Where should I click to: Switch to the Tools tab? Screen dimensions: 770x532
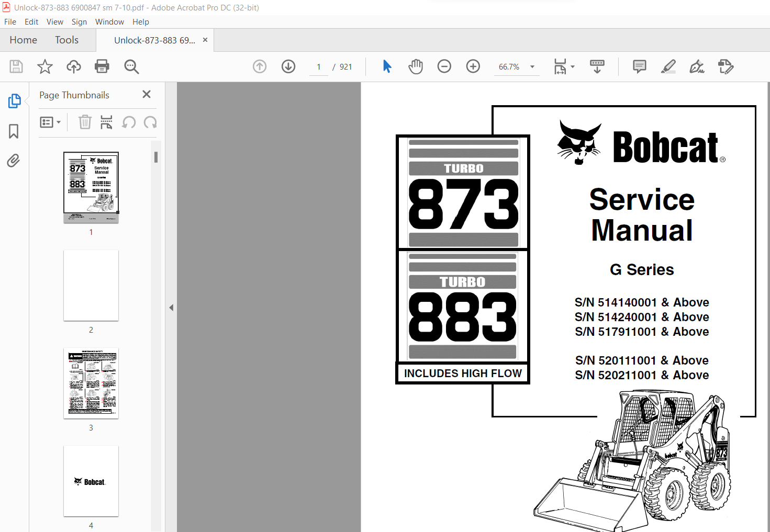point(66,40)
